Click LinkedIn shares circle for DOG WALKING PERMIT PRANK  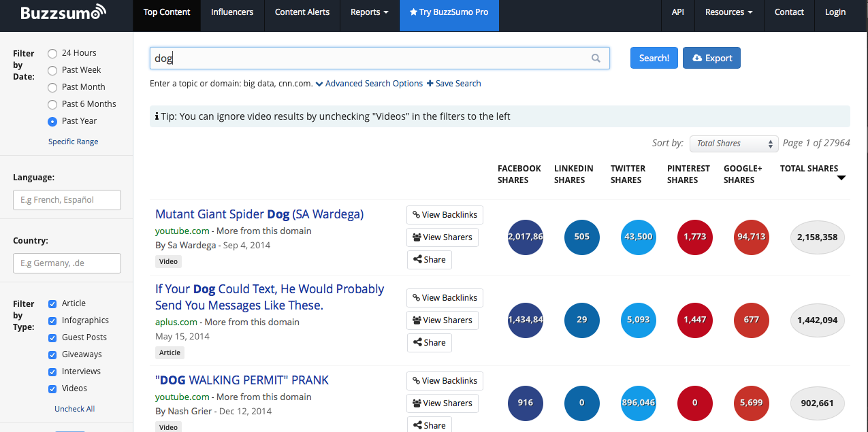click(x=582, y=403)
